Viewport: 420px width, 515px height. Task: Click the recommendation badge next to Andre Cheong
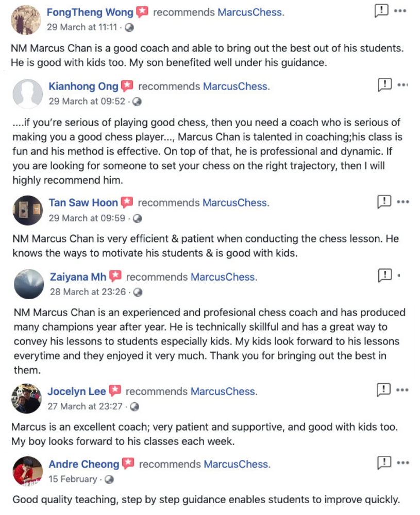click(127, 463)
